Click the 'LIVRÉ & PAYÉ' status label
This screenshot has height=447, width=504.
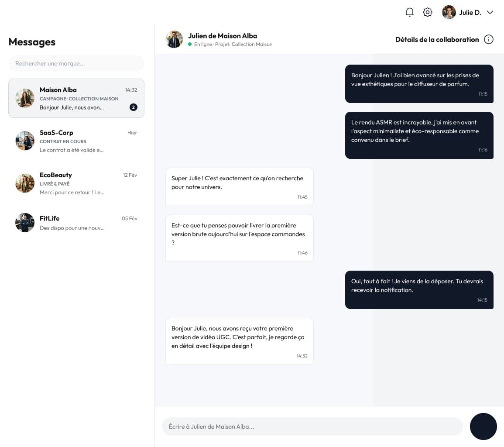coord(54,184)
